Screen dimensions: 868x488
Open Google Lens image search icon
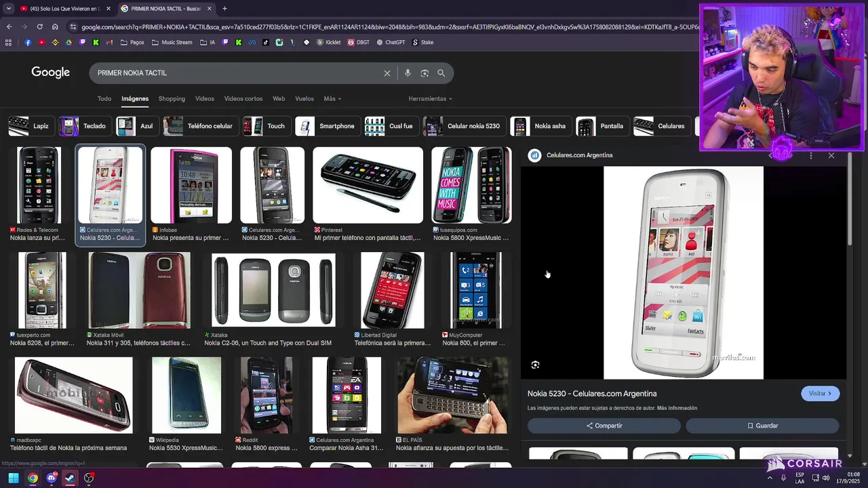point(425,73)
